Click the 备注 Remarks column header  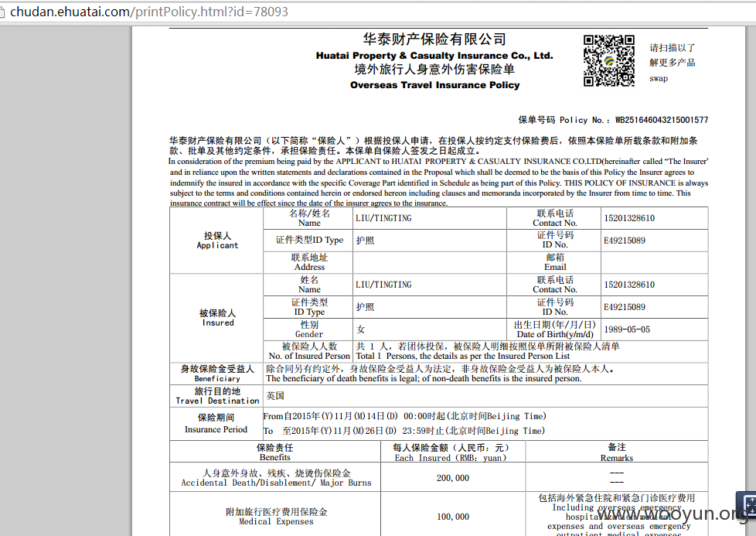[617, 452]
